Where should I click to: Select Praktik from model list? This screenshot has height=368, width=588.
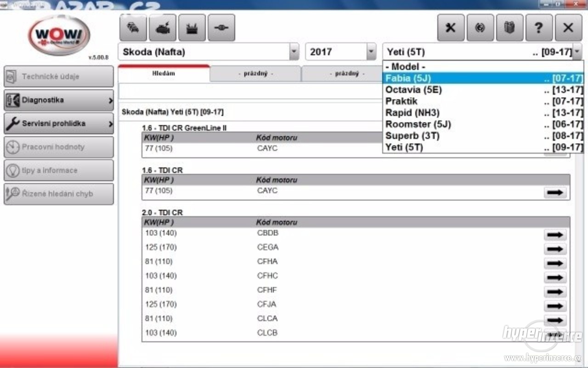coord(483,101)
